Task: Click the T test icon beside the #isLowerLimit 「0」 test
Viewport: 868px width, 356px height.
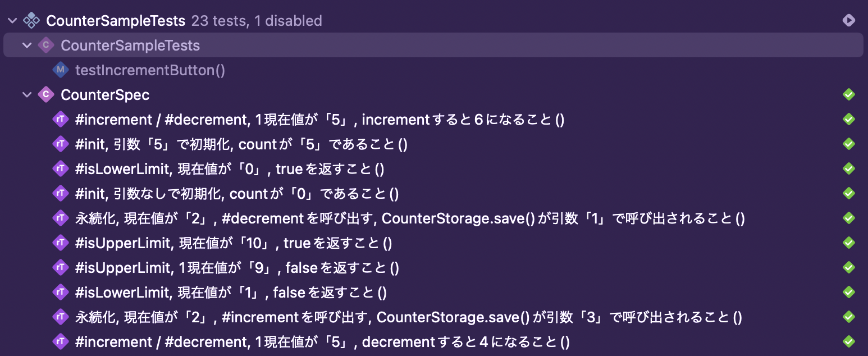Action: [x=61, y=168]
